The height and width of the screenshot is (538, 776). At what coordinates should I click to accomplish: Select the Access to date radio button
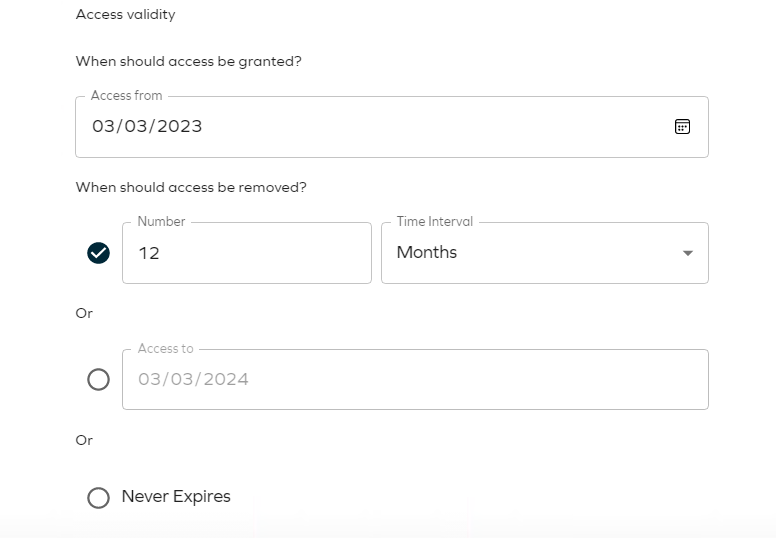pos(98,380)
